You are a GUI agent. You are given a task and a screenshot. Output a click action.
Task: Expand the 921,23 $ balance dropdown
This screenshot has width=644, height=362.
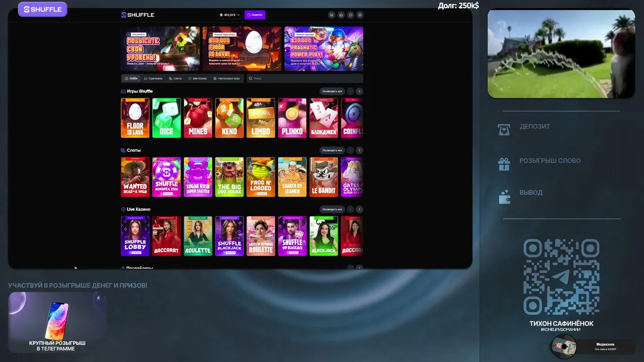coord(230,15)
